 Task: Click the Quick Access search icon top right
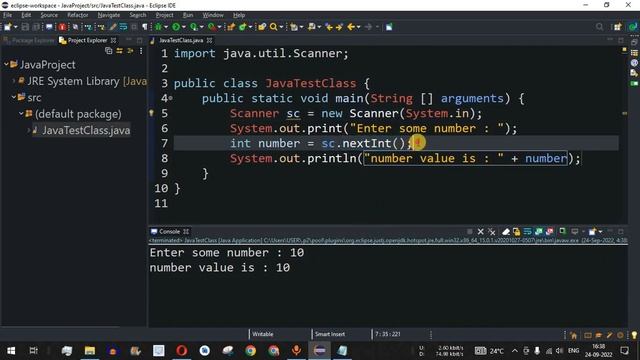pyautogui.click(x=599, y=27)
